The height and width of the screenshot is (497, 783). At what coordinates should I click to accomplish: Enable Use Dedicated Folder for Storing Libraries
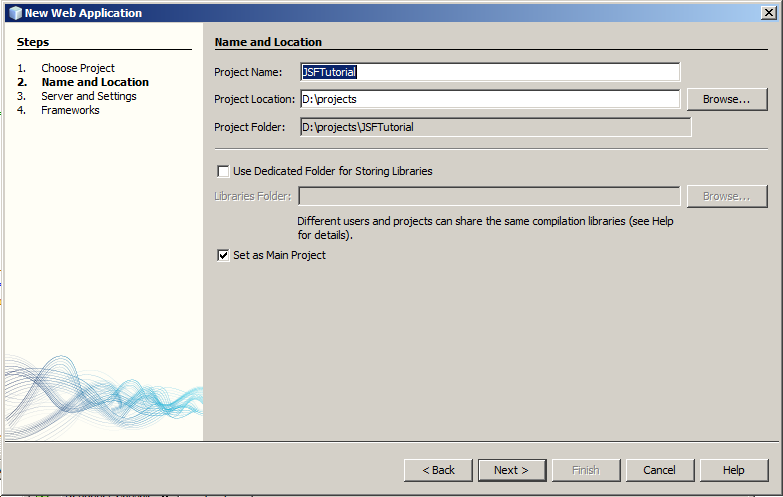coord(223,171)
